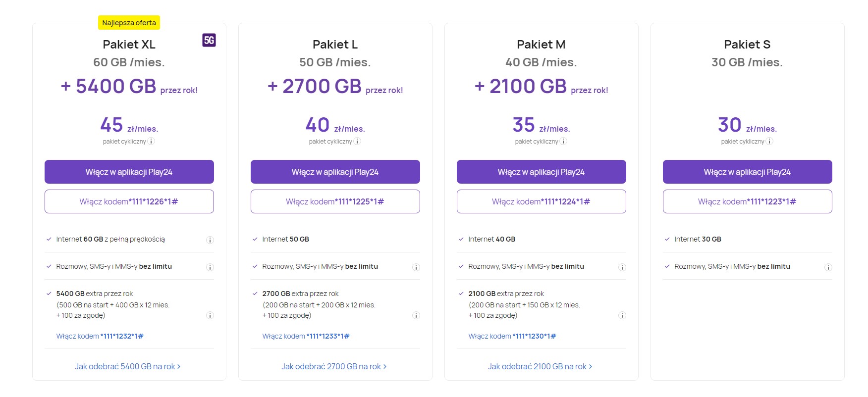Image resolution: width=868 pixels, height=397 pixels.
Task: Open info icon next to Pakiet XL pakiet cykliczny
Action: click(x=152, y=141)
